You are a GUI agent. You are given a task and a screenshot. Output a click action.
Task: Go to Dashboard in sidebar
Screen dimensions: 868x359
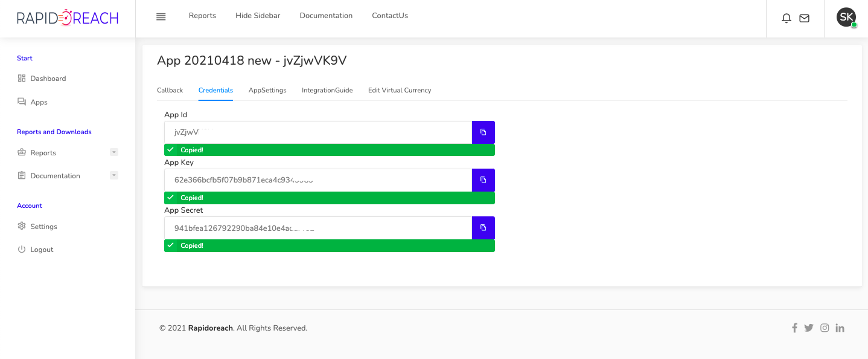(48, 79)
